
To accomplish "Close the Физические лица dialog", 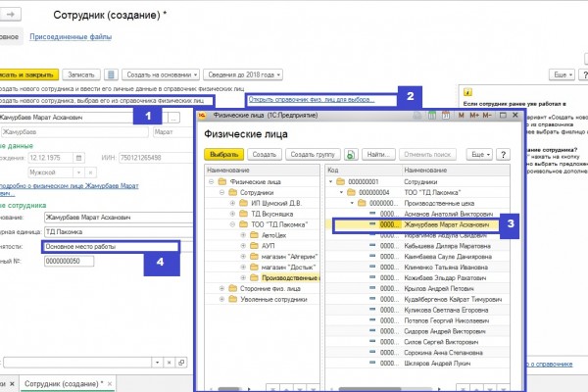I will coord(515,116).
